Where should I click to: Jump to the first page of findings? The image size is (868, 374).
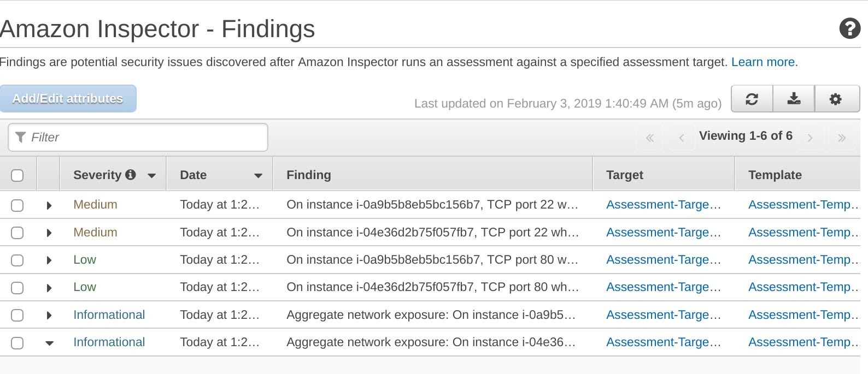tap(649, 138)
